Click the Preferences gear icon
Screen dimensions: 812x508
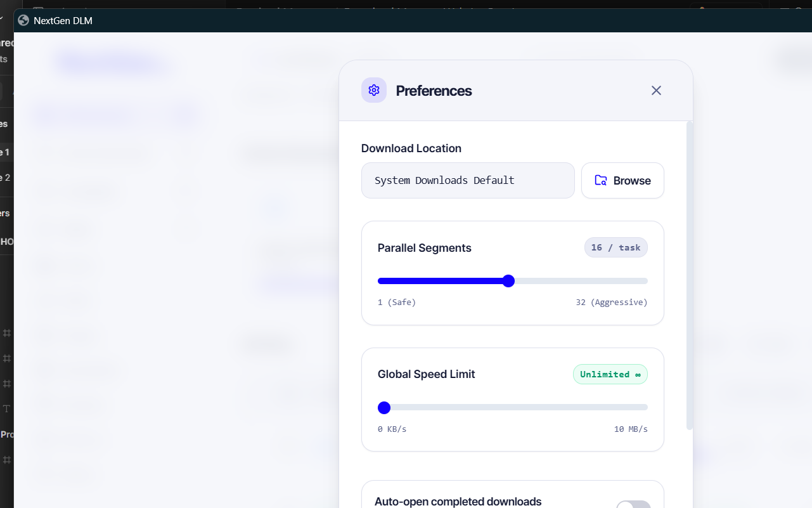(374, 90)
